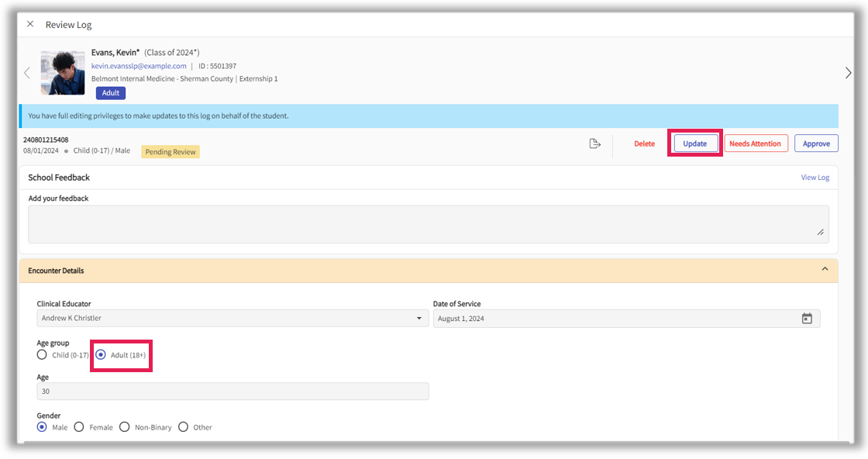The width and height of the screenshot is (868, 459).
Task: Close the Review Log panel
Action: [x=29, y=23]
